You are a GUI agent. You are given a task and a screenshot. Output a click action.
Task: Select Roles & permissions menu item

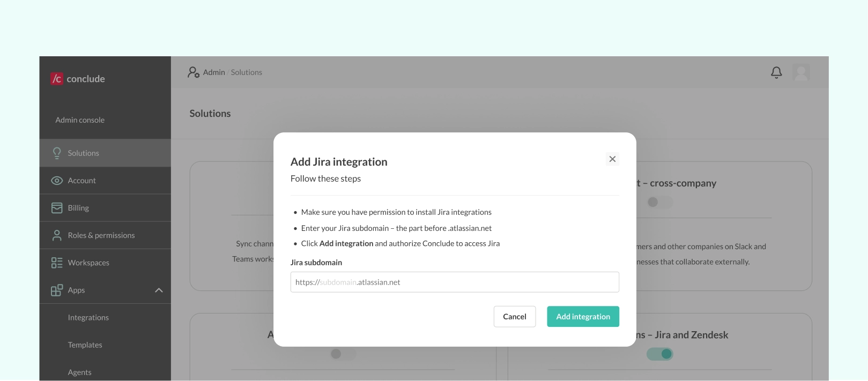[105, 235]
